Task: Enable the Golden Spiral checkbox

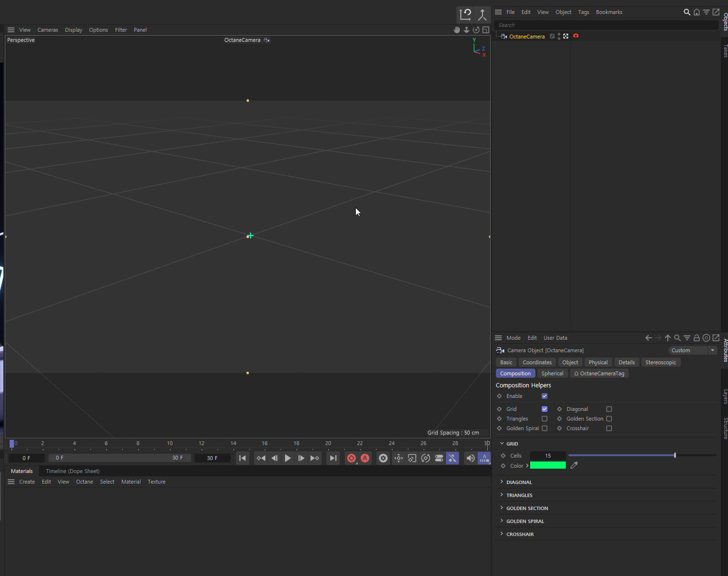Action: [x=545, y=428]
